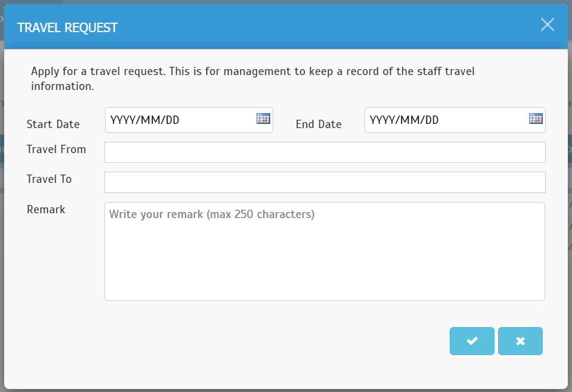Close the Travel Request dialog via header X
This screenshot has width=572, height=392.
tap(547, 25)
